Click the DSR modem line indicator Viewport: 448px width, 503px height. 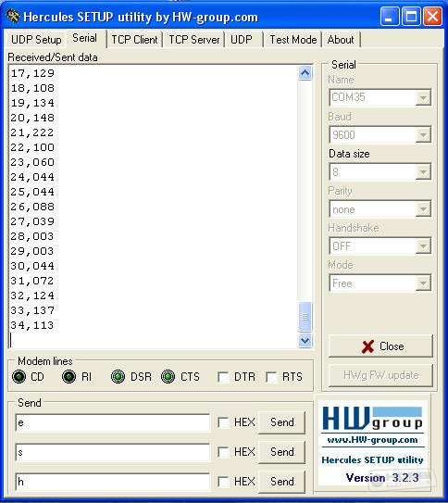(118, 377)
